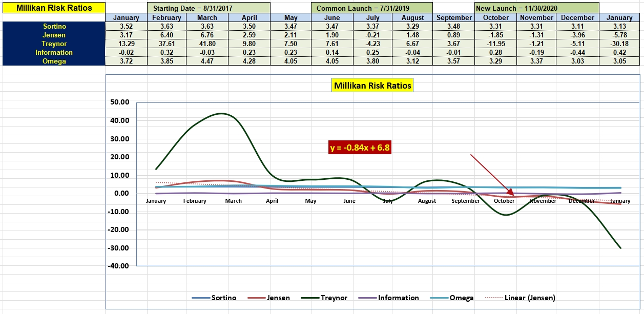Click the Treynor row label
This screenshot has height=314, width=644.
(x=54, y=44)
